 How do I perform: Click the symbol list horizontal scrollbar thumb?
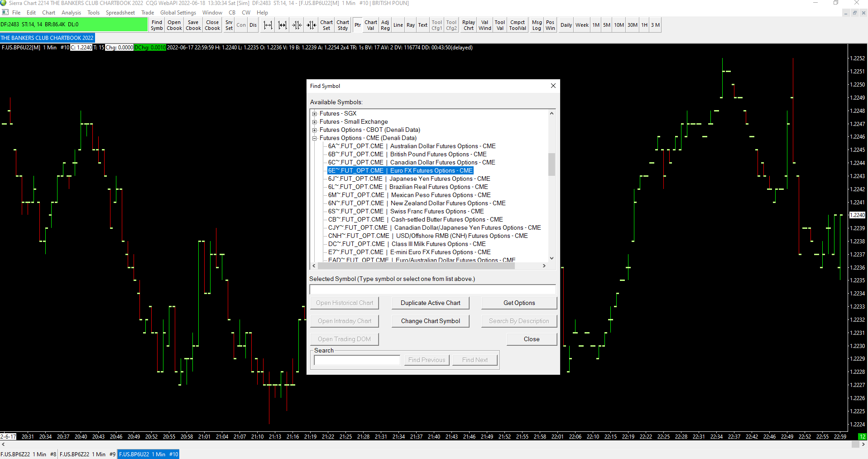pyautogui.click(x=416, y=266)
